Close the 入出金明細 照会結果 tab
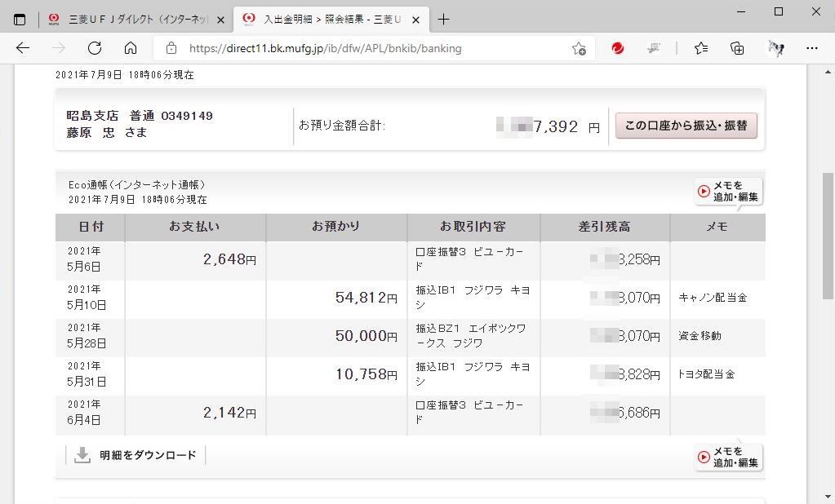The image size is (835, 504). click(416, 20)
